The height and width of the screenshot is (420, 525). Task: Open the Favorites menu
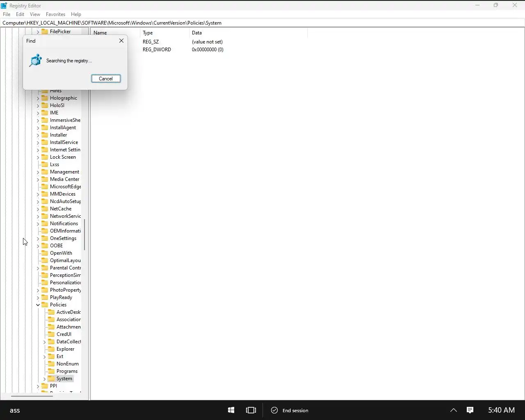click(55, 14)
